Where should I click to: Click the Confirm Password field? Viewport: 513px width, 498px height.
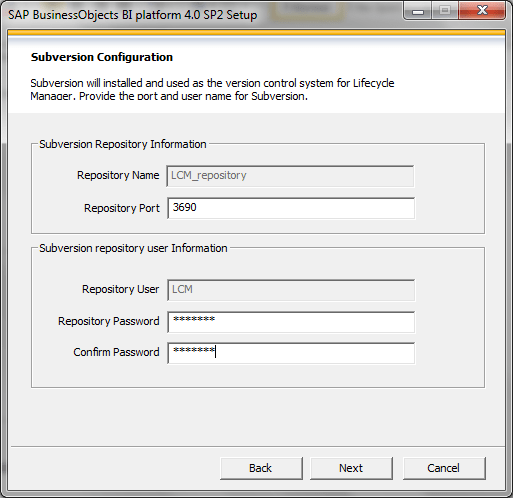(291, 353)
